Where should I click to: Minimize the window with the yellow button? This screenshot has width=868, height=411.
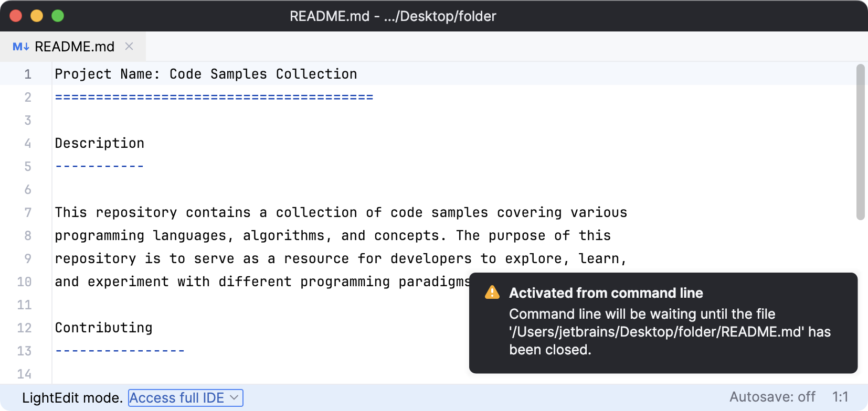pyautogui.click(x=37, y=16)
